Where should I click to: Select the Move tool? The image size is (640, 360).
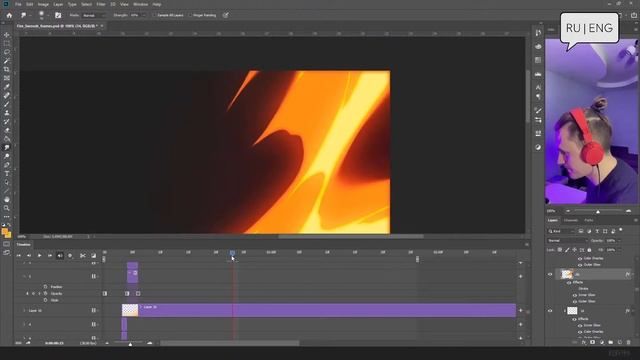[x=7, y=35]
